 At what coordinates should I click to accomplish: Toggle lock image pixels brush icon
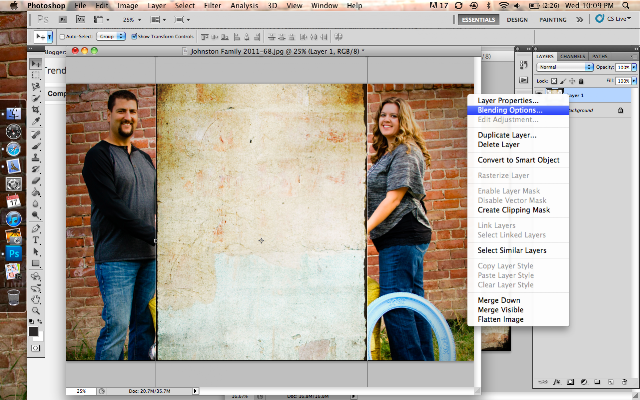click(563, 81)
